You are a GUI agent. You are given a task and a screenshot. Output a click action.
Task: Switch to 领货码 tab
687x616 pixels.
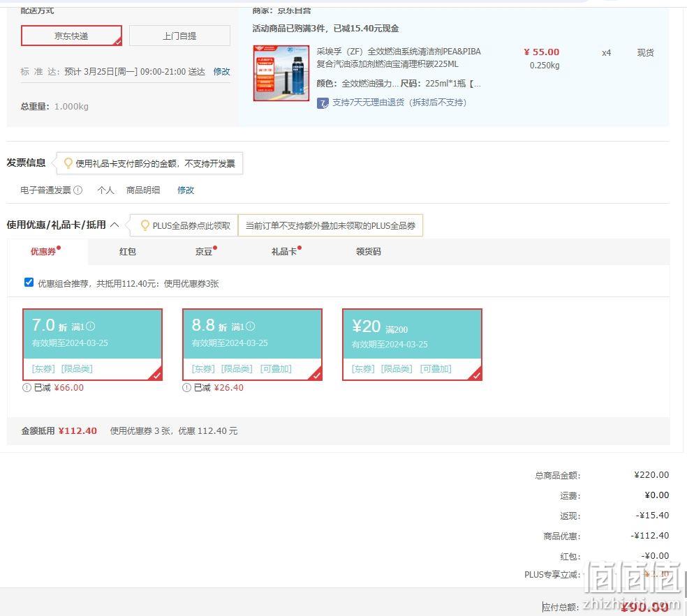[369, 251]
